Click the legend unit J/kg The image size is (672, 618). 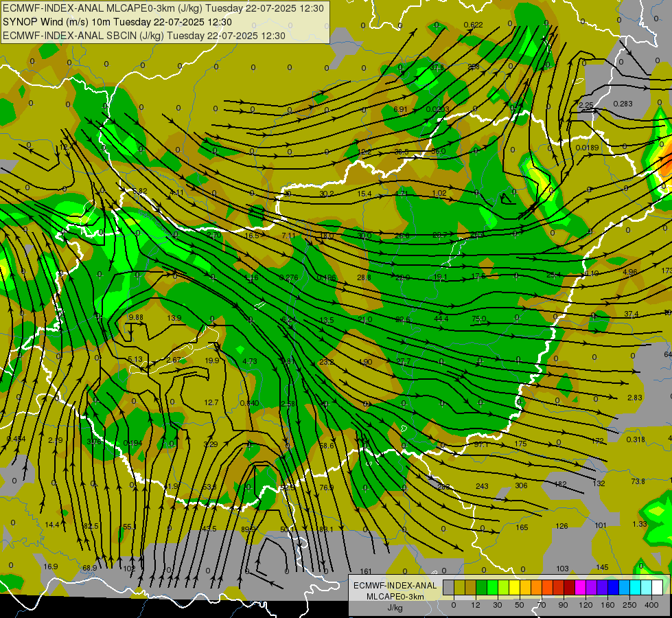(395, 608)
